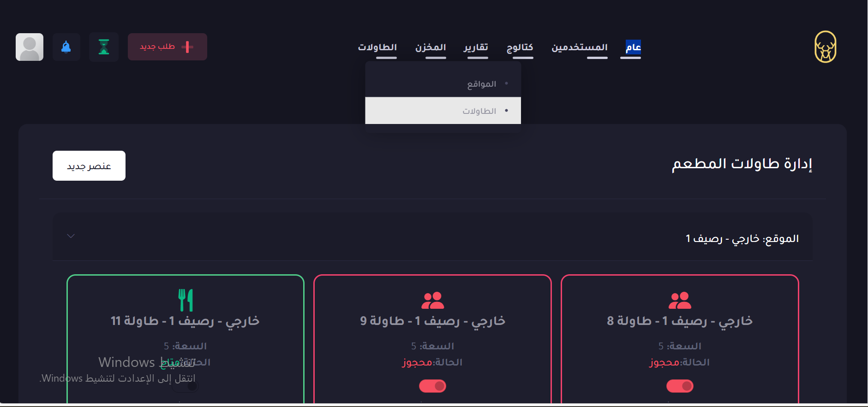Click the الموقع: خارجي - رصيف 1 label

(x=742, y=239)
